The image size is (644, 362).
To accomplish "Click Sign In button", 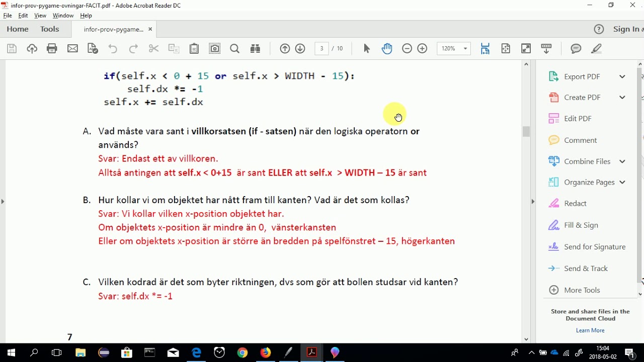I will click(628, 29).
